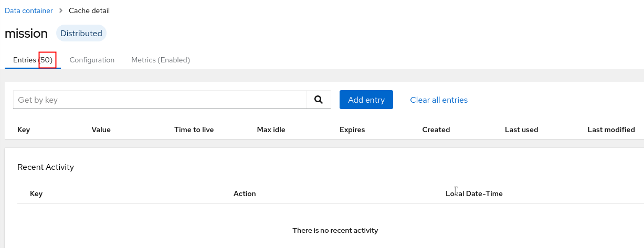Open the Data container breadcrumb link
644x248 pixels.
pos(29,10)
